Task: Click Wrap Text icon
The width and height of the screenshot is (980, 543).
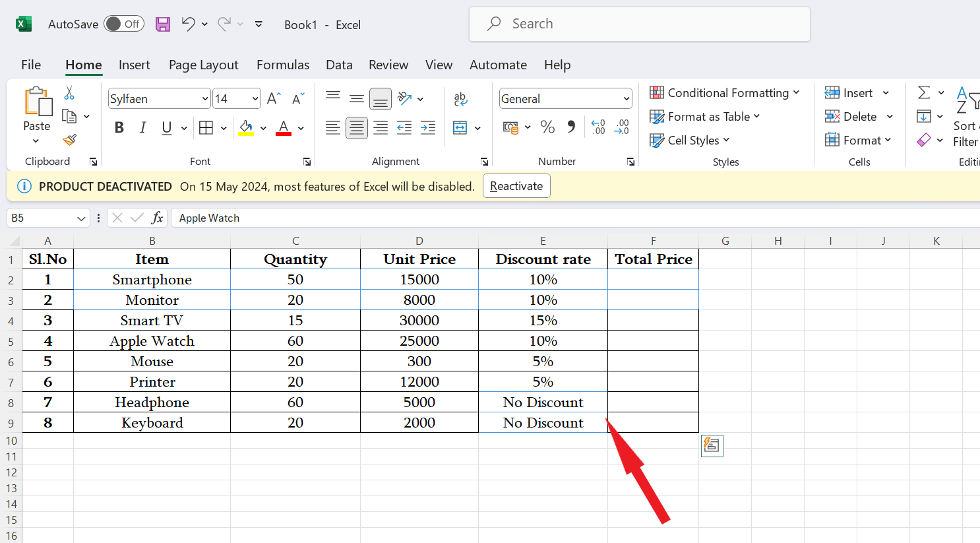Action: coord(460,98)
